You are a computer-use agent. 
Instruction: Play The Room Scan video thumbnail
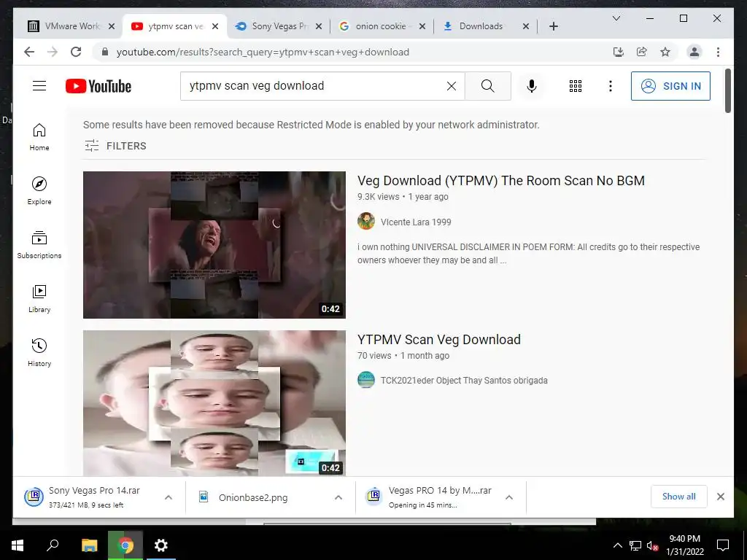214,245
